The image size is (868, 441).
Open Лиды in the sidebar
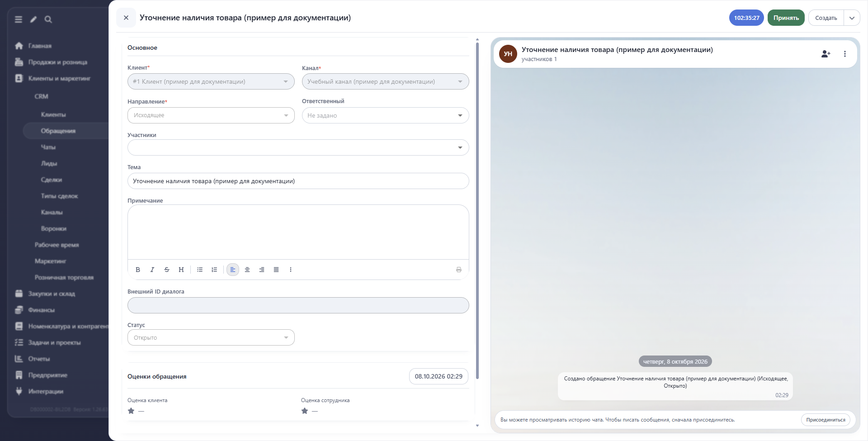(x=49, y=163)
